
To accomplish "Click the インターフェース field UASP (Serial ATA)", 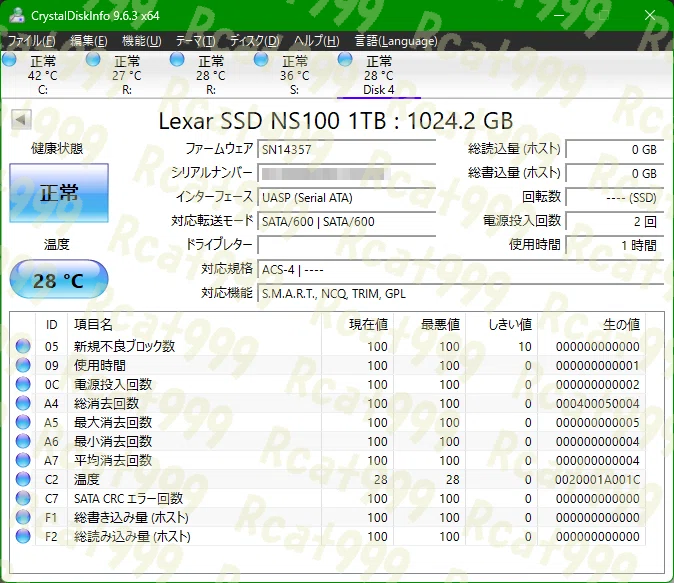I will (x=346, y=197).
